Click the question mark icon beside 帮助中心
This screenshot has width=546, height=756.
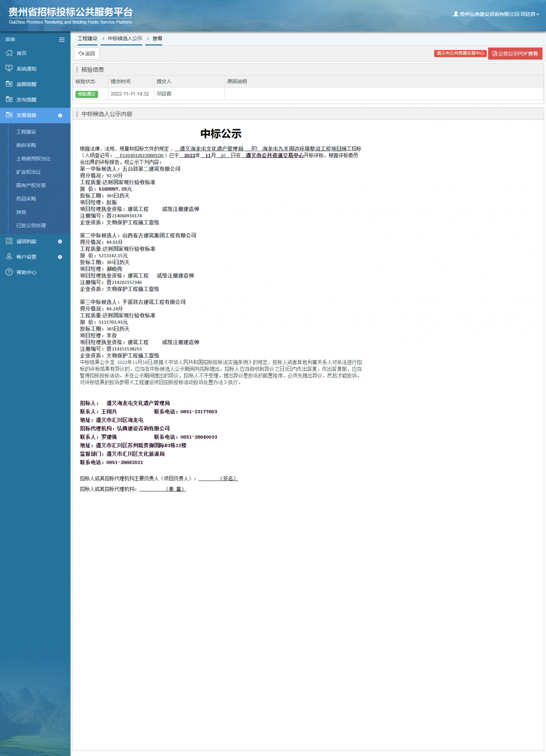click(9, 272)
